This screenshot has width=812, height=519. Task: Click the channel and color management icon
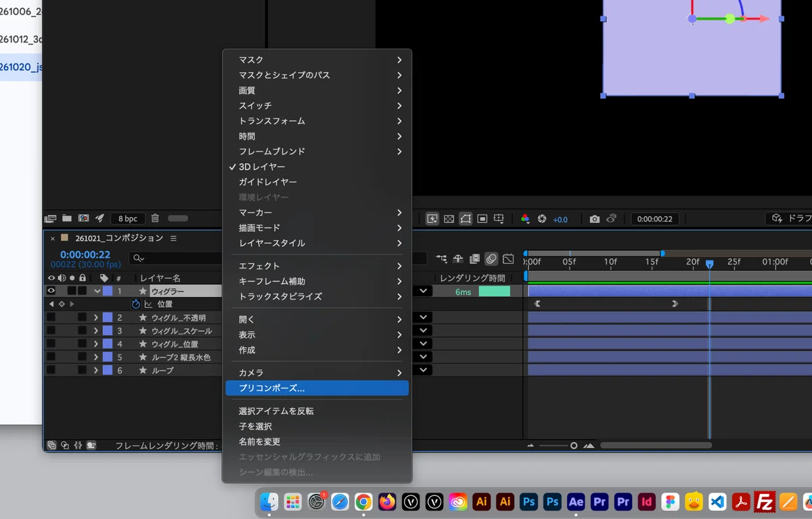(525, 219)
